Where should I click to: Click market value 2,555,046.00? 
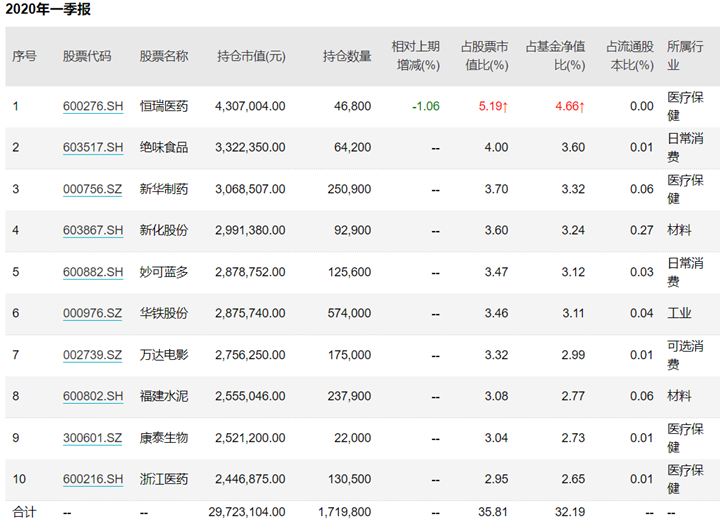pos(250,396)
